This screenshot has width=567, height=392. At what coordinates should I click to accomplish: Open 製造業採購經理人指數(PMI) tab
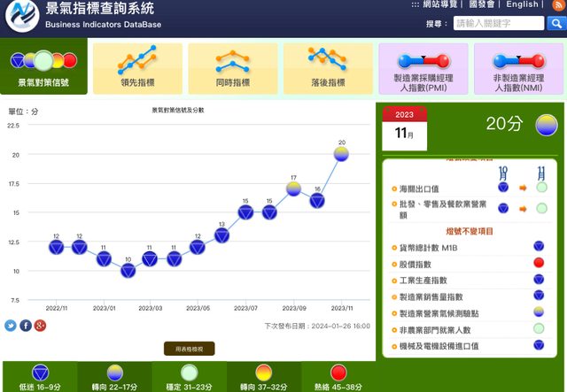coord(423,68)
